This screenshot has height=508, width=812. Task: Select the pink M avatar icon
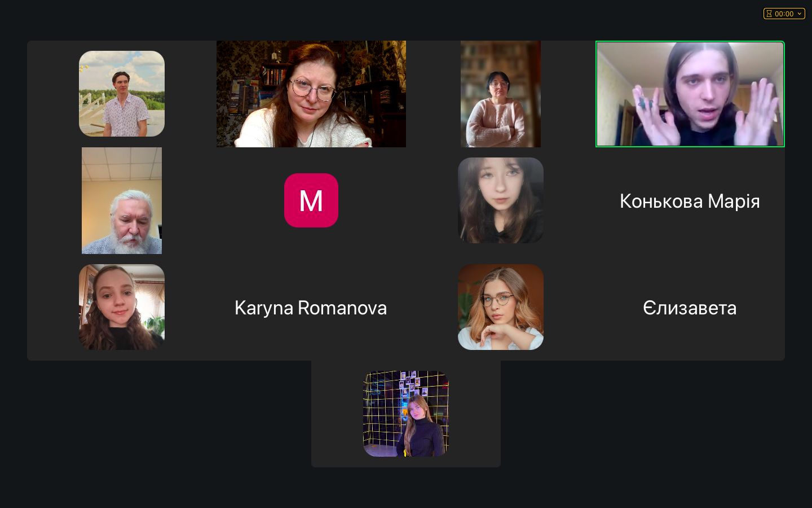pyautogui.click(x=311, y=200)
